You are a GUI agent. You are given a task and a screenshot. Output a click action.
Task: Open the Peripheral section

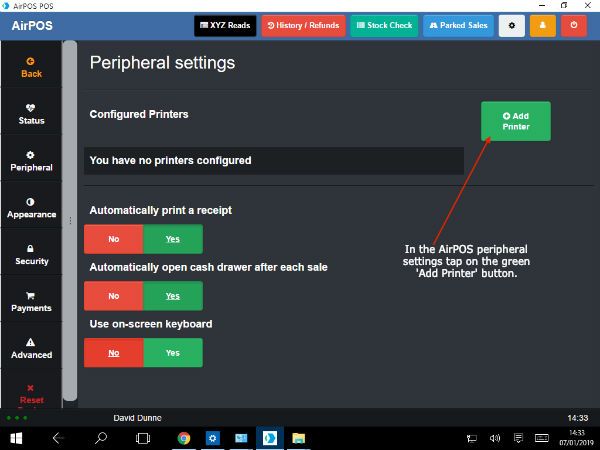point(31,161)
